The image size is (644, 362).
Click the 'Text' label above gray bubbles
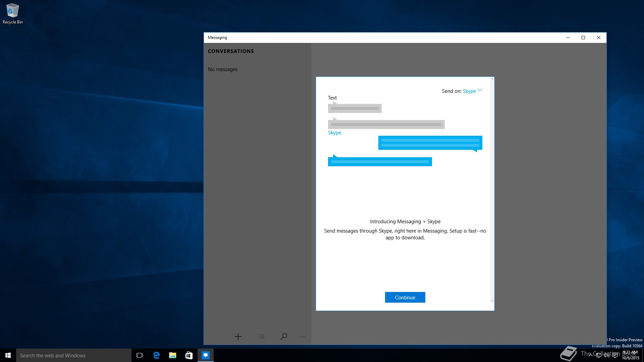click(332, 98)
